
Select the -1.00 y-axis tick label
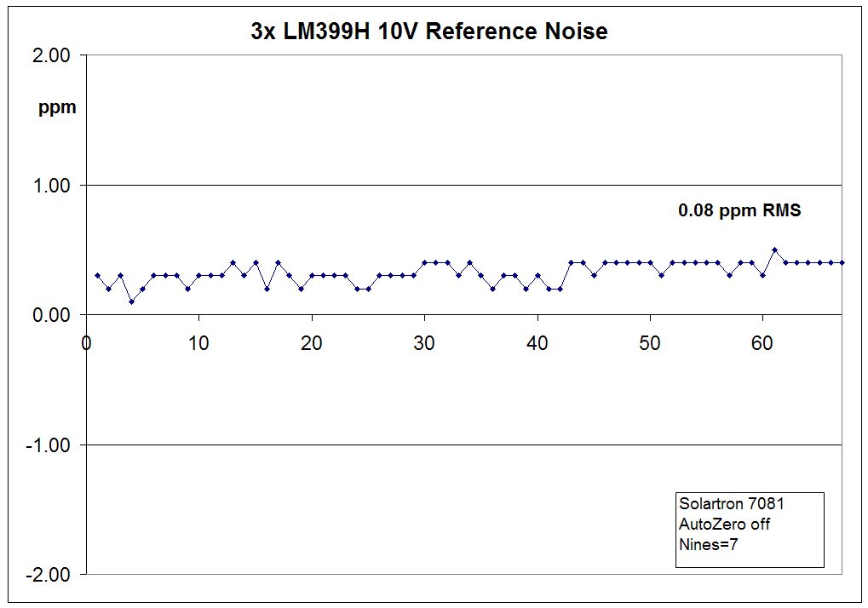tap(49, 445)
